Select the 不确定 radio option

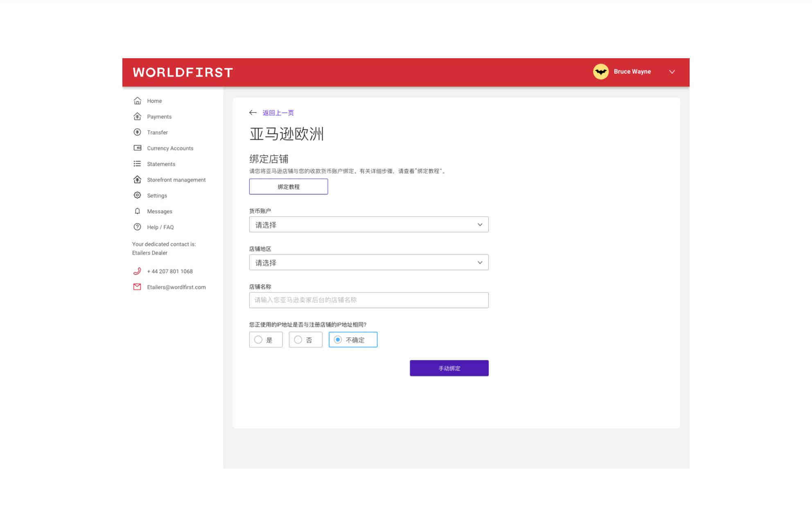[353, 340]
